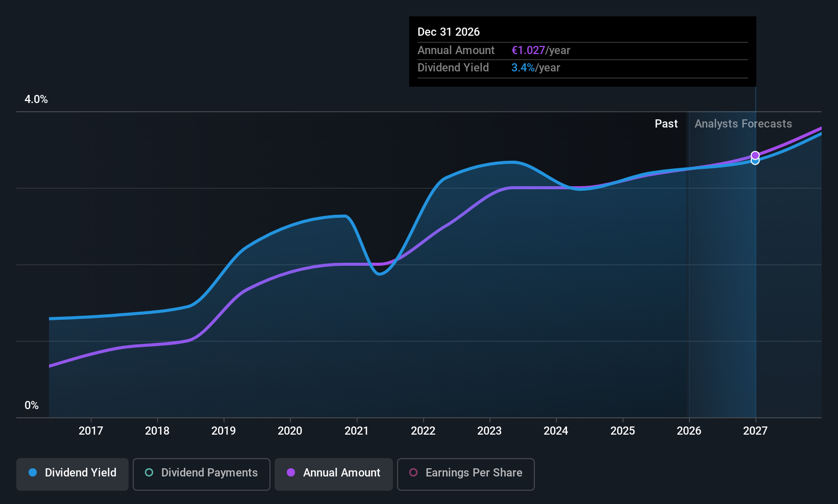Click the pink Earnings Per Share circle icon
Screen dimensions: 838x504
413,473
